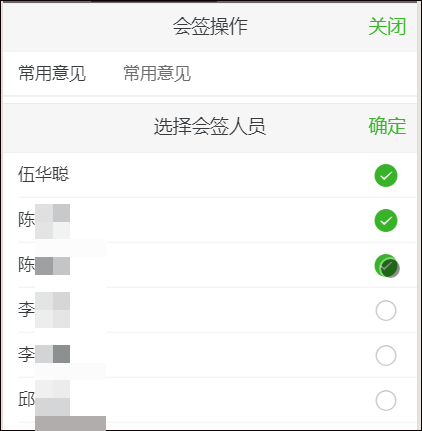Click the blurred gray entry at the list bottom
This screenshot has width=422, height=431.
[70, 423]
